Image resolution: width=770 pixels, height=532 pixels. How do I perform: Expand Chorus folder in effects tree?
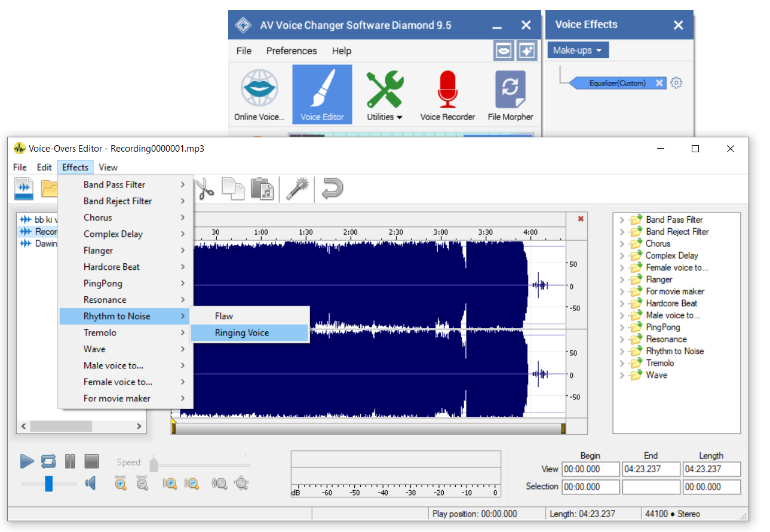[x=622, y=244]
